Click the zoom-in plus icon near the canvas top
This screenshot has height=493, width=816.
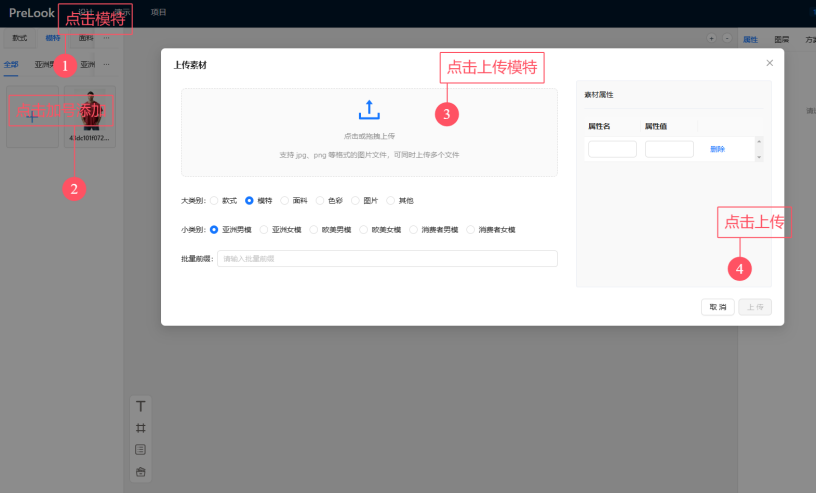[x=711, y=39]
